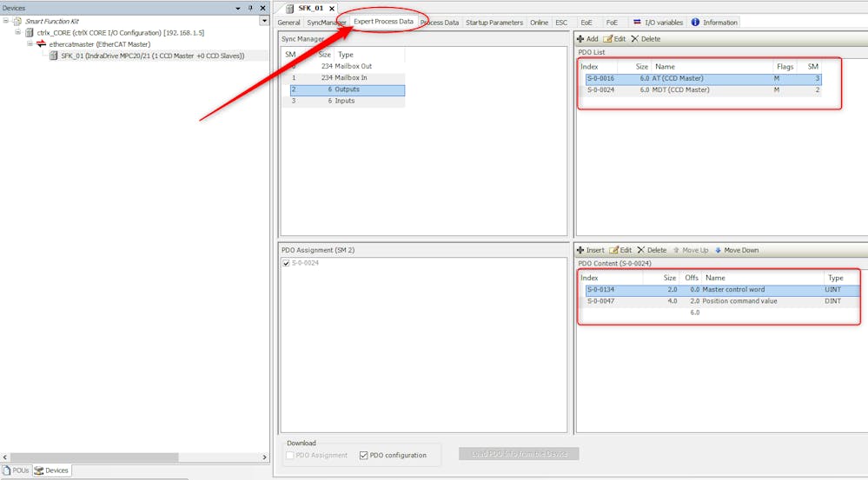Enable the PDO Assignment download checkbox

(x=290, y=455)
